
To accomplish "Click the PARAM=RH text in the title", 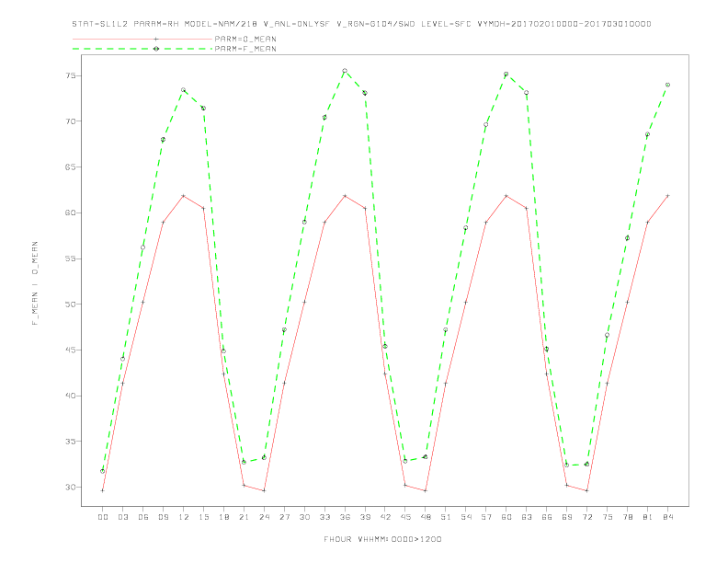I will tap(156, 24).
